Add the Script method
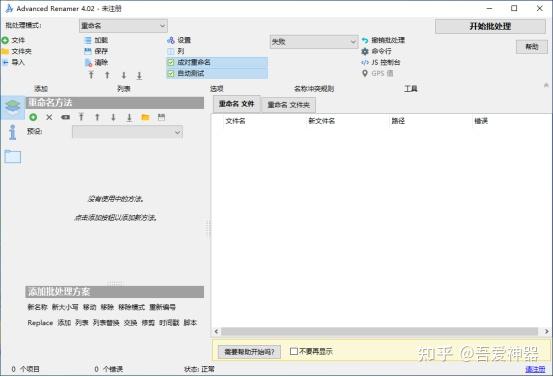 [190, 323]
